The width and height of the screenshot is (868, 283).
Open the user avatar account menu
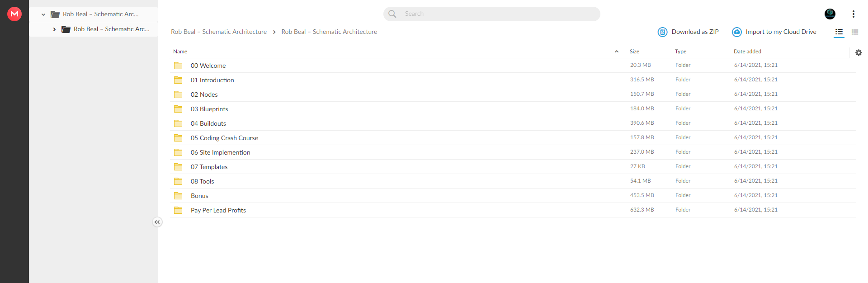[830, 14]
